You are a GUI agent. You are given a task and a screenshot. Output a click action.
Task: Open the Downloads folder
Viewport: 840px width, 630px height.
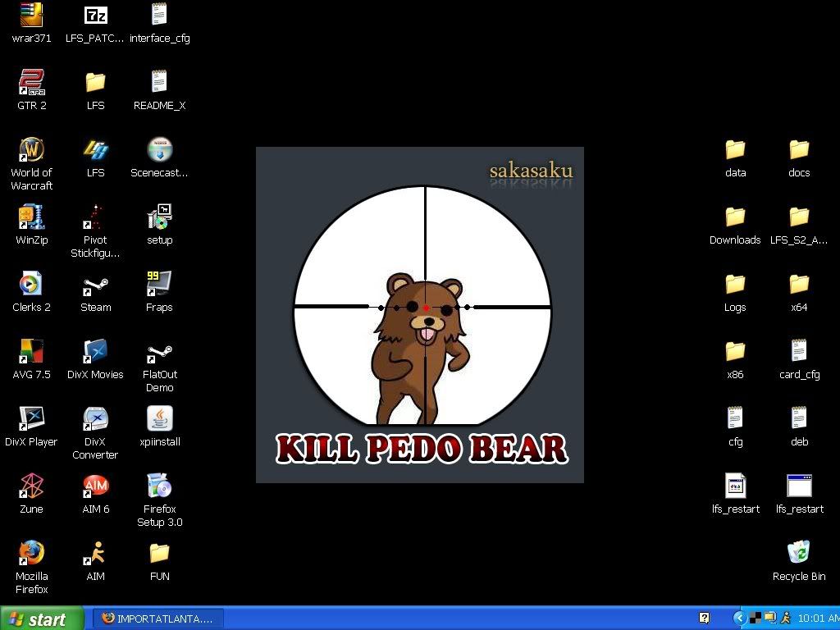(x=735, y=217)
